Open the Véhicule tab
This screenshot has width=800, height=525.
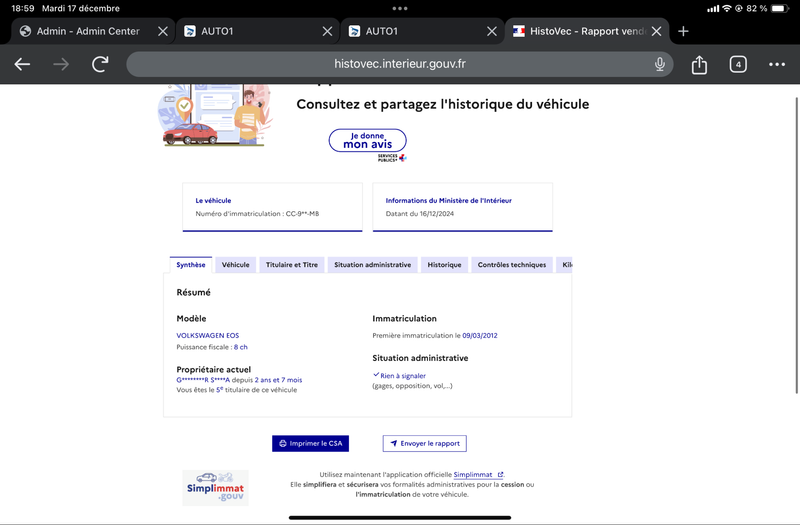point(236,265)
